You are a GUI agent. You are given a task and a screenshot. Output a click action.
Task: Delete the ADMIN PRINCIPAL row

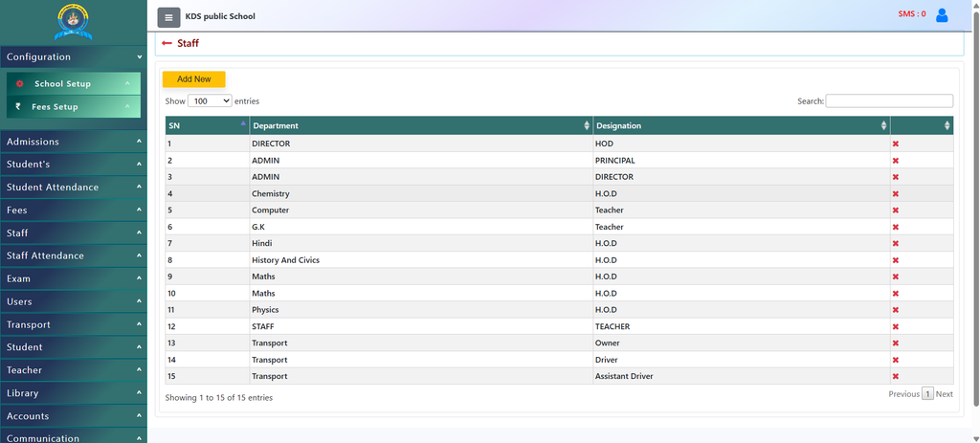click(x=895, y=161)
